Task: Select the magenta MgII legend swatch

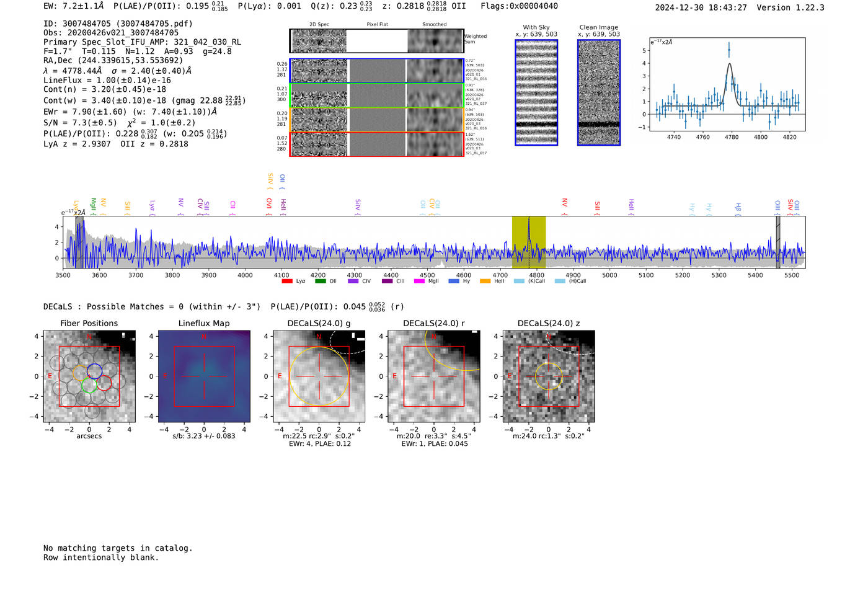Action: [x=420, y=281]
